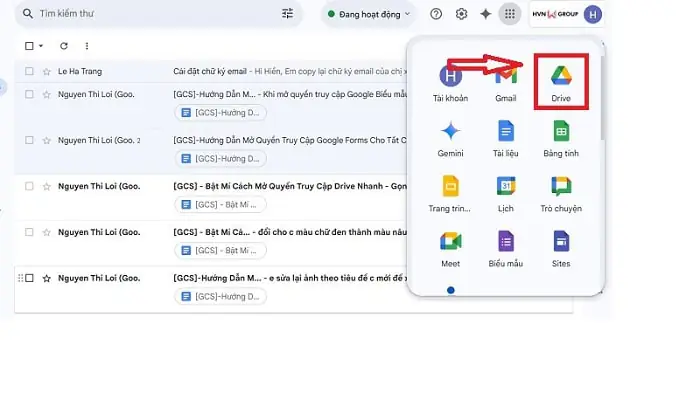Screen dimensions: 700x393
Task: Open search filter options icon
Action: (x=288, y=14)
